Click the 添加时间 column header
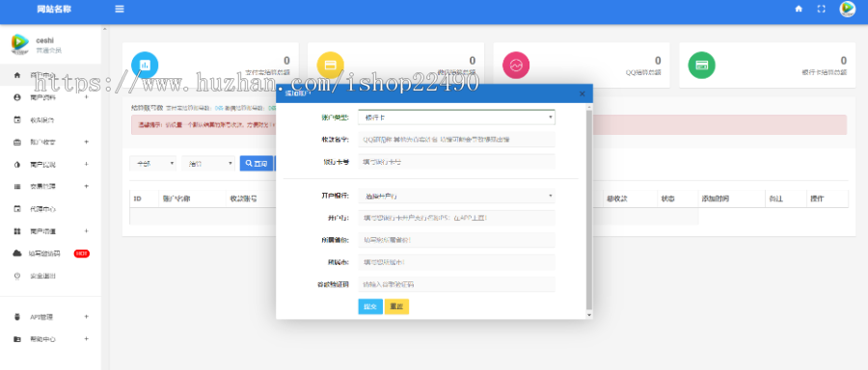 coord(716,198)
